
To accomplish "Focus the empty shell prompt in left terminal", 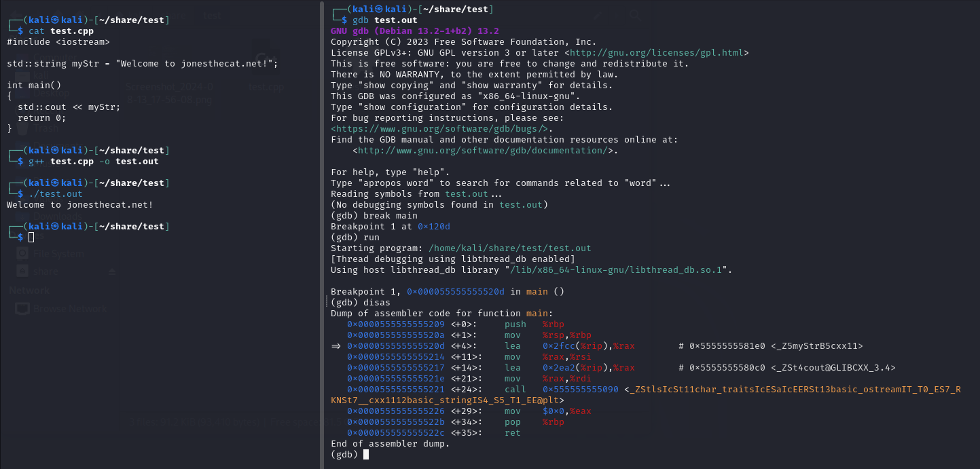I will (31, 238).
